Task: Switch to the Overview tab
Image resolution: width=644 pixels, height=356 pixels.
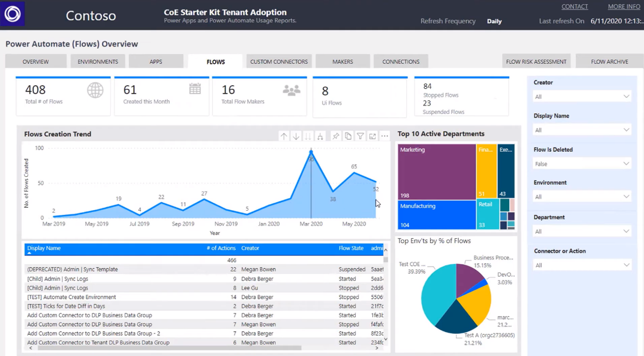Action: 36,62
